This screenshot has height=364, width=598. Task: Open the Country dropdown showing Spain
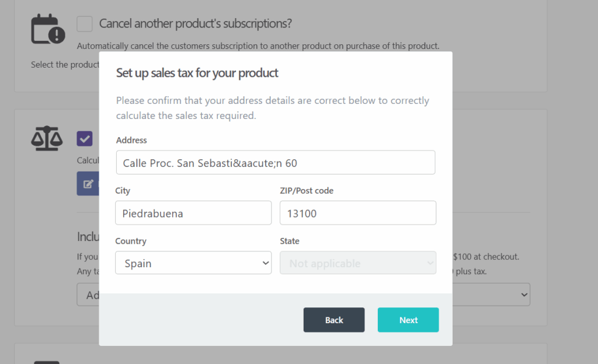pyautogui.click(x=193, y=263)
